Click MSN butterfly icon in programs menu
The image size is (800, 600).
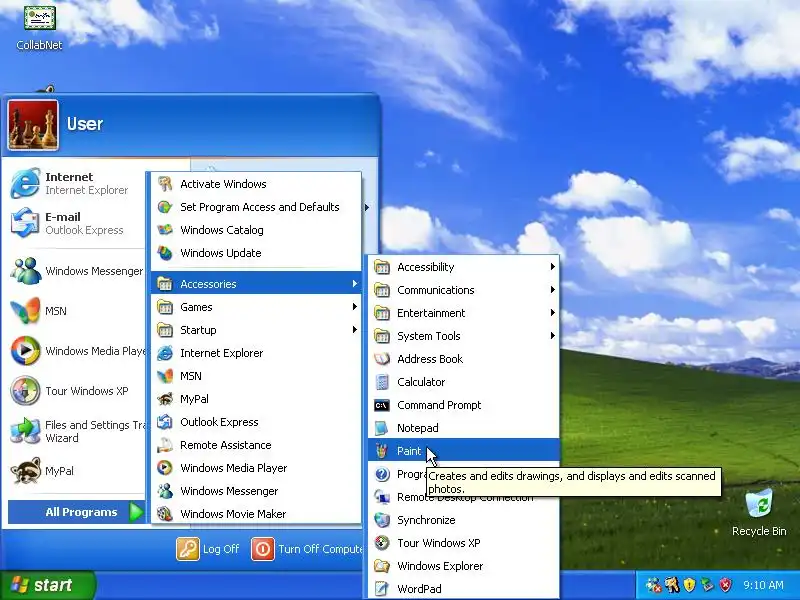165,376
